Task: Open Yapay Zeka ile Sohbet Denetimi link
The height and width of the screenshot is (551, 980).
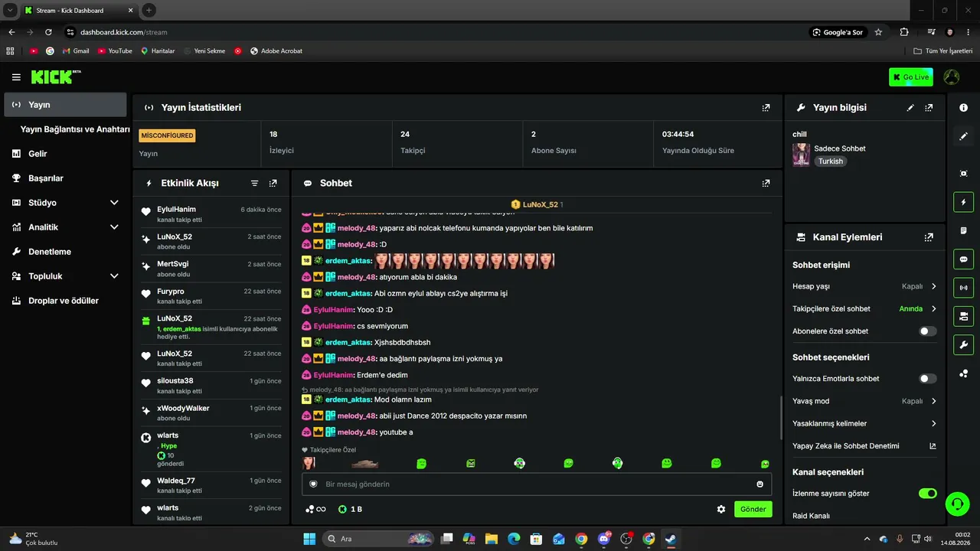Action: coord(864,446)
